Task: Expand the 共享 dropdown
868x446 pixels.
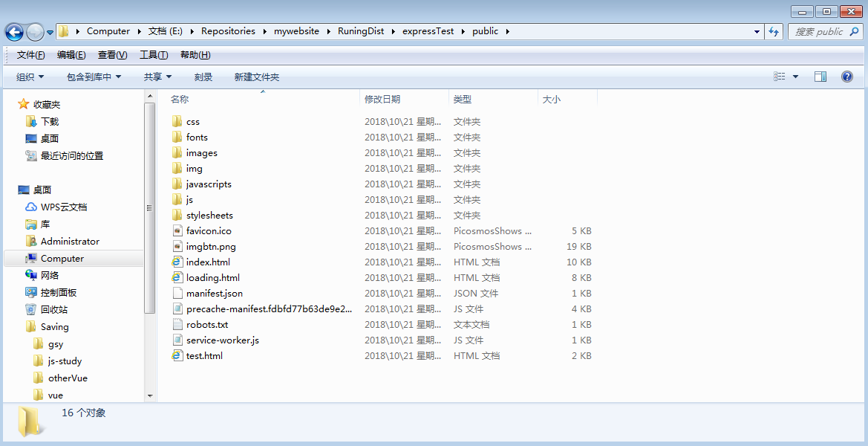Action: [x=157, y=77]
